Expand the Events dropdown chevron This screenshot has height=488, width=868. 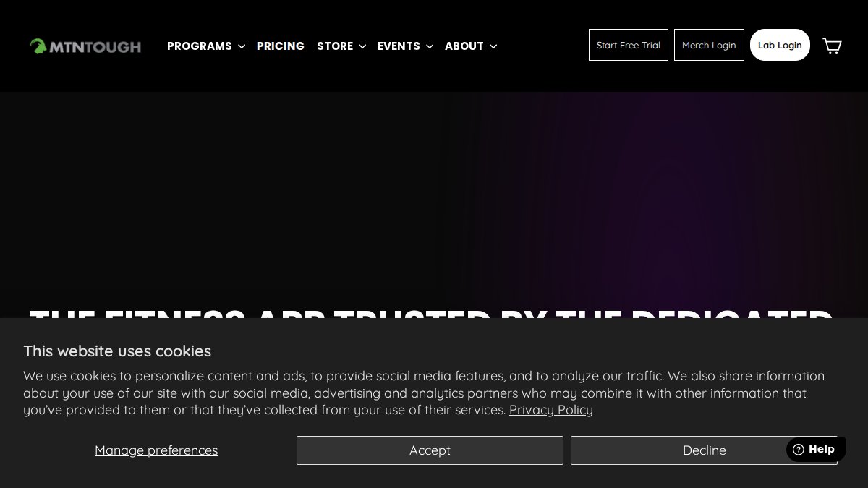coord(430,46)
